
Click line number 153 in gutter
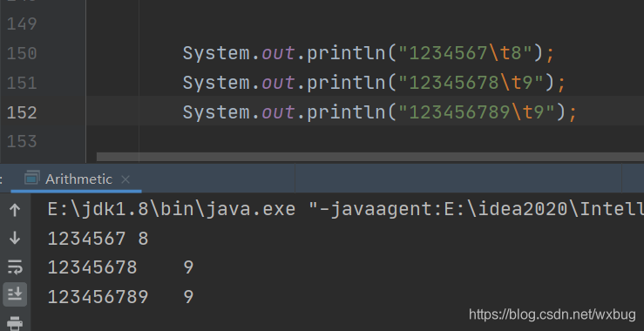tap(22, 142)
